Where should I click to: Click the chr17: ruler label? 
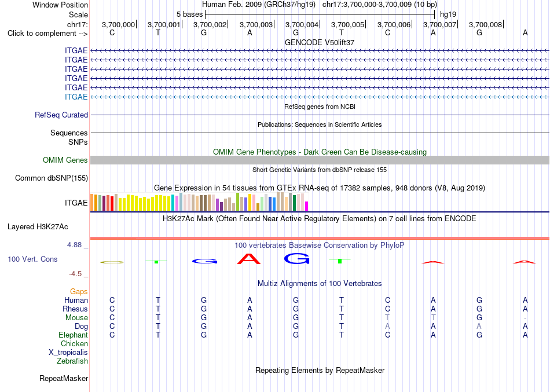pos(78,24)
